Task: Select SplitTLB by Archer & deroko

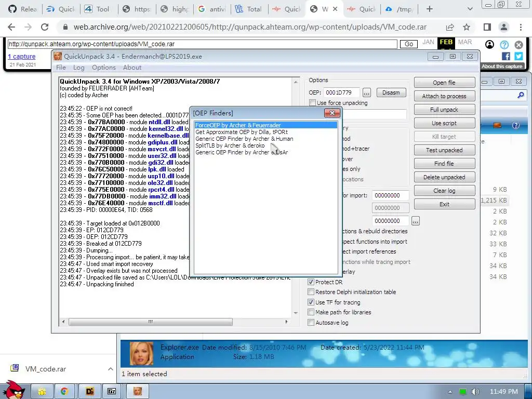Action: tap(265, 145)
